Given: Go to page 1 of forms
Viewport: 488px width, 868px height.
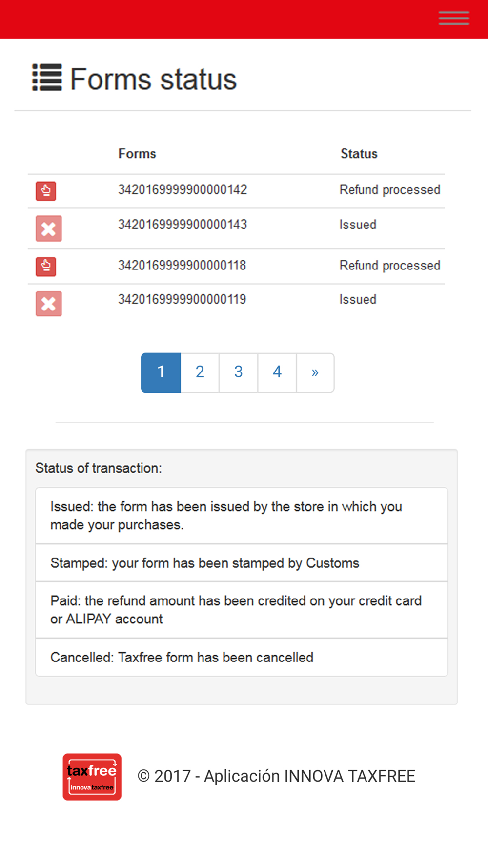Looking at the screenshot, I should click(161, 372).
